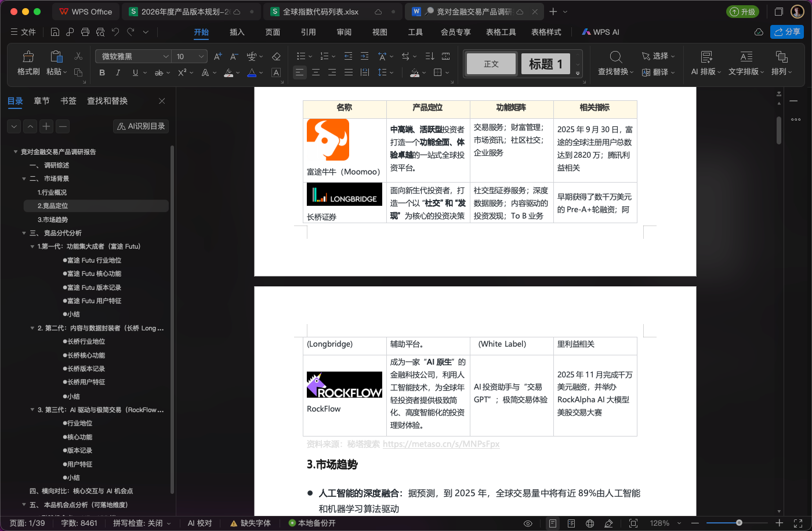Click the Increase font size icon
Viewport: 812px width, 531px height.
pos(218,56)
